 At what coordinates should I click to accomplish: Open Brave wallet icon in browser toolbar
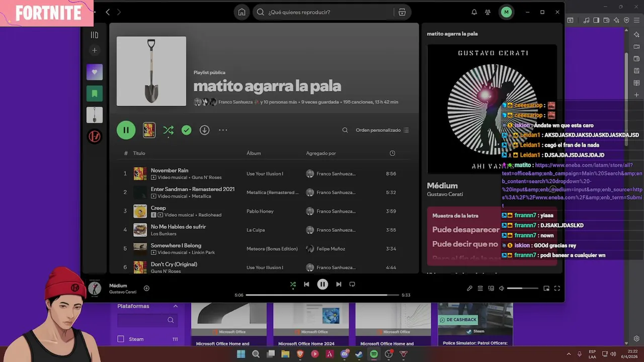point(606,20)
